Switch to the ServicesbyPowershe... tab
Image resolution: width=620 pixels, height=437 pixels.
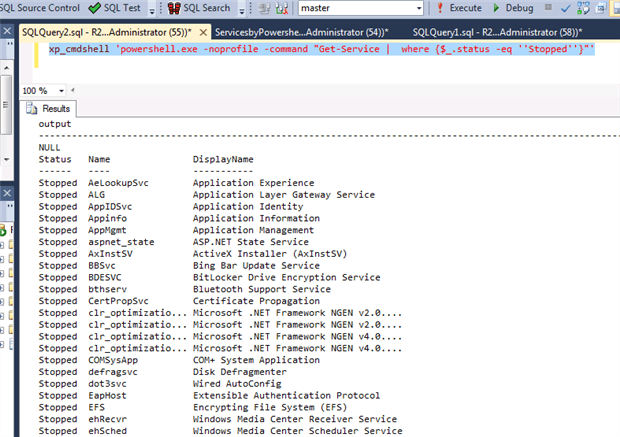(301, 32)
